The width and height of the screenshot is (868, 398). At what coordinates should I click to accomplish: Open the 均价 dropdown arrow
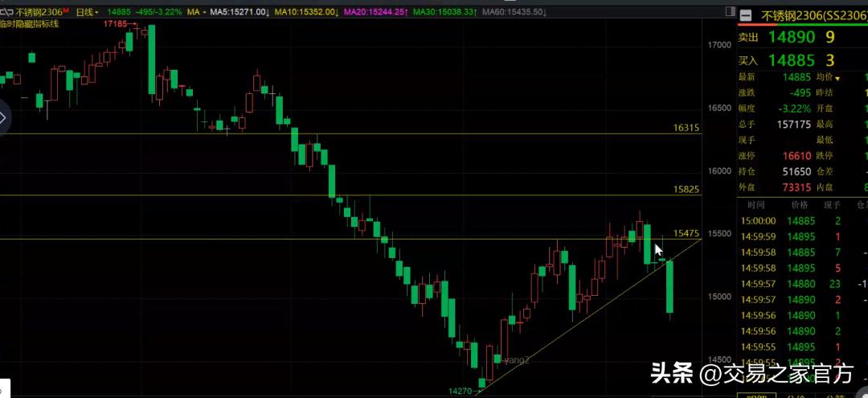coord(837,78)
